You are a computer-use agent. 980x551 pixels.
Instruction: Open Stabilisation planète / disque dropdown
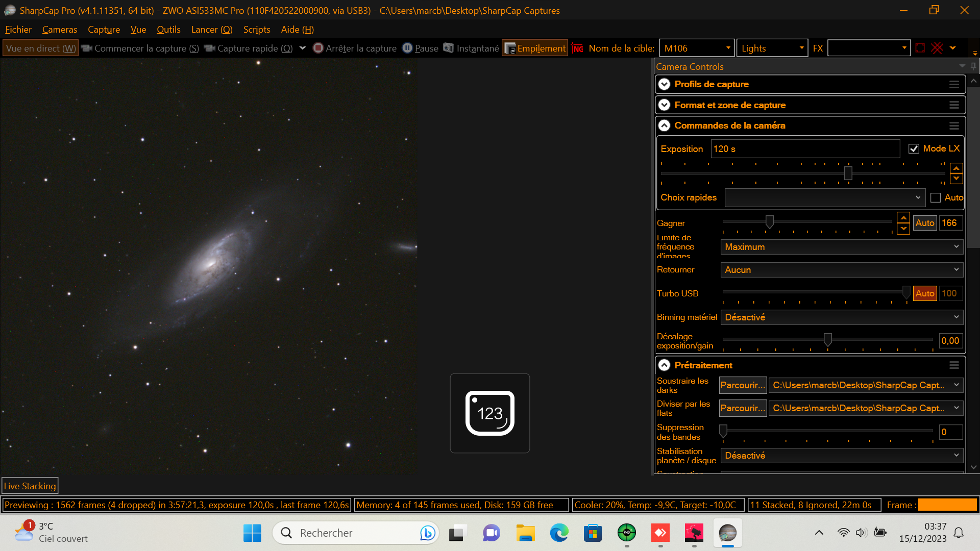pyautogui.click(x=842, y=456)
